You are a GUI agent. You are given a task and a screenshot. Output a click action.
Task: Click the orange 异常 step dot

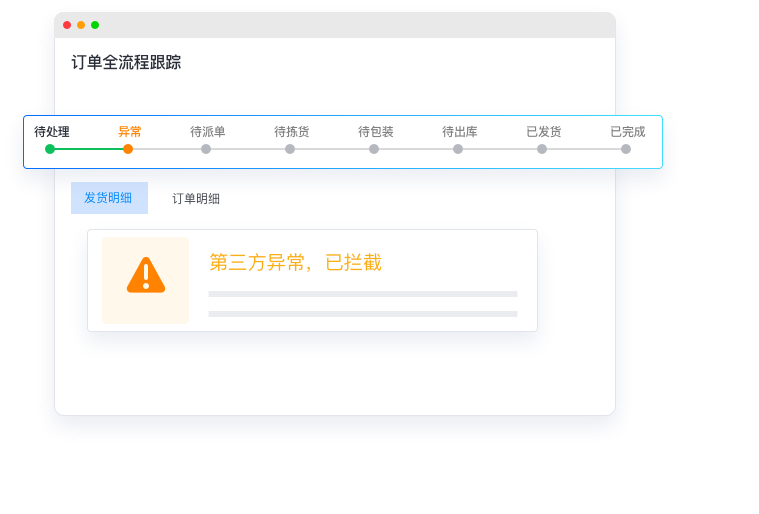(128, 149)
